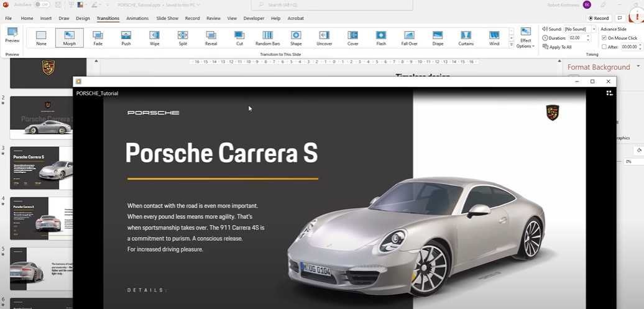Switch to the Animations tab
This screenshot has height=309, width=644.
(137, 18)
